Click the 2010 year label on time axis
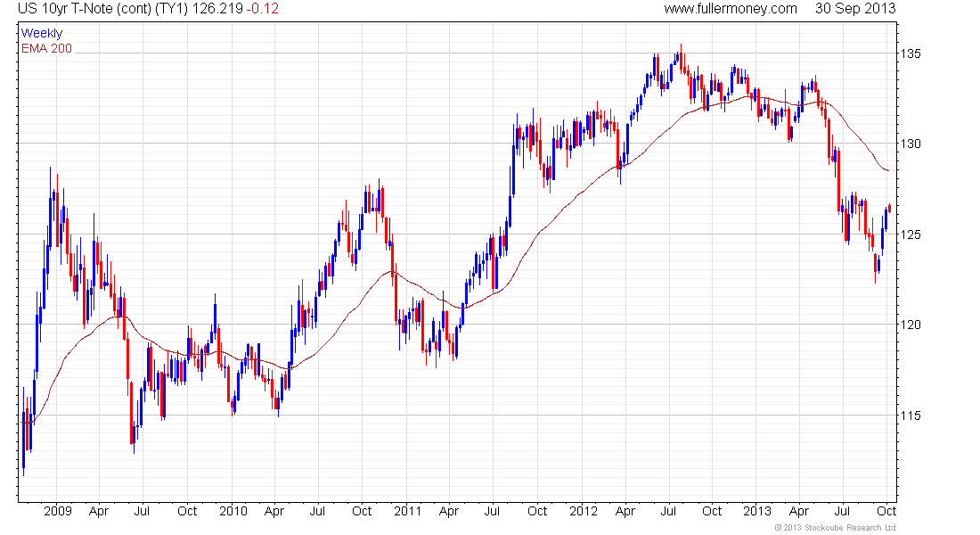The height and width of the screenshot is (535, 980). coord(233,511)
